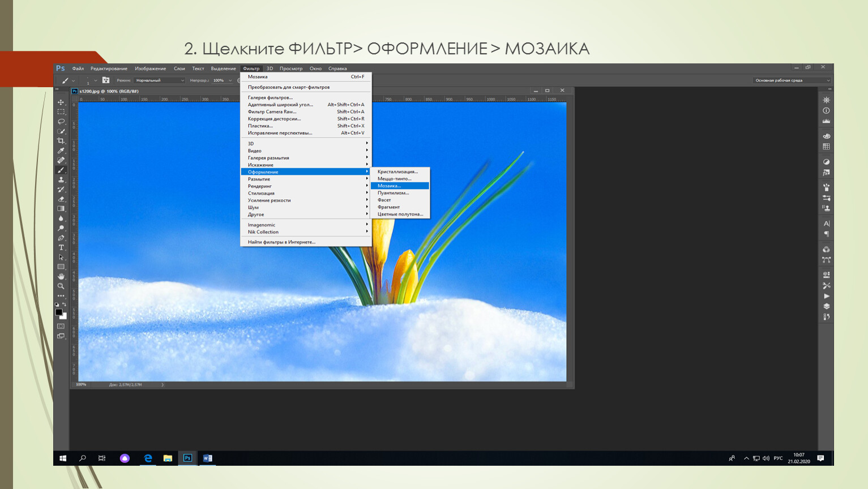Click the 'Галерея фильтров...' entry
The image size is (868, 489).
270,97
